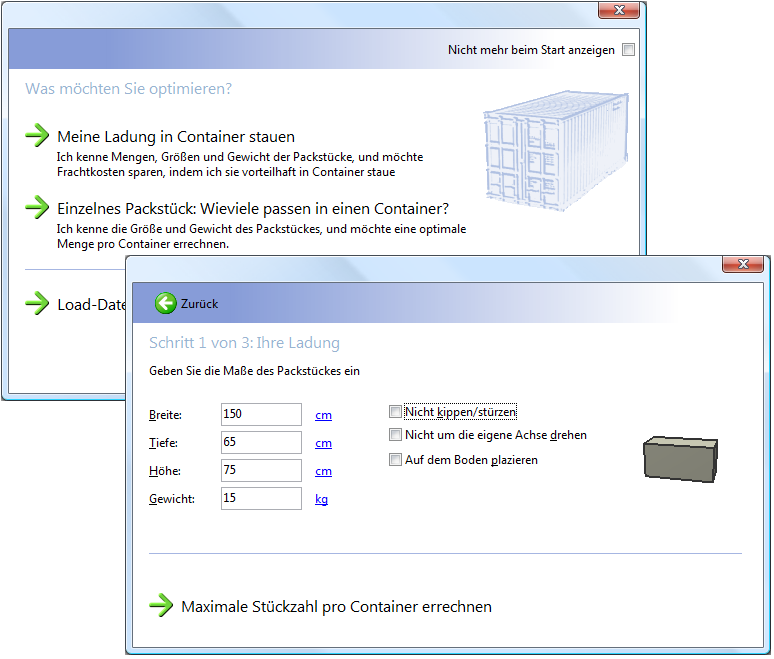Click the Gewicht field containing 15
Viewport: 774px width, 659px height.
point(261,498)
